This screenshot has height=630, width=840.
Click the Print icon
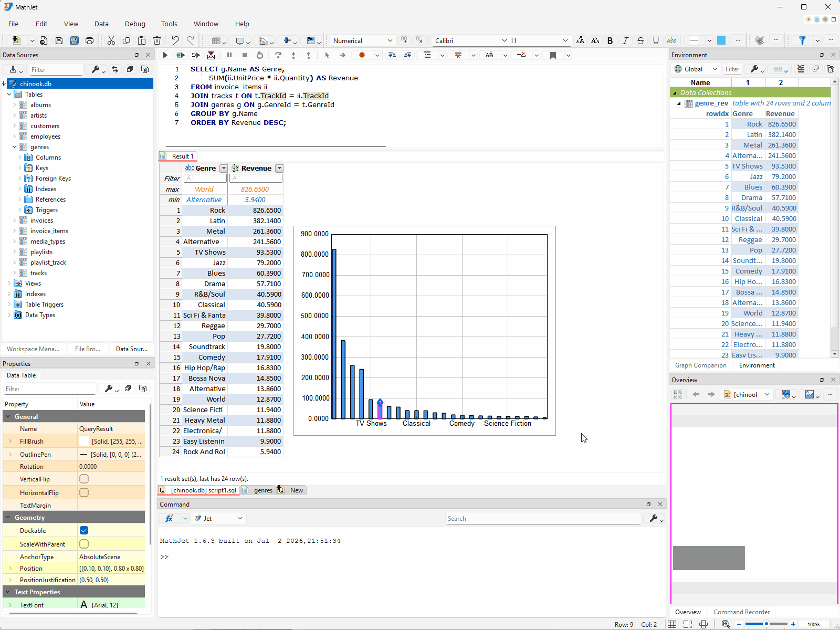(89, 40)
